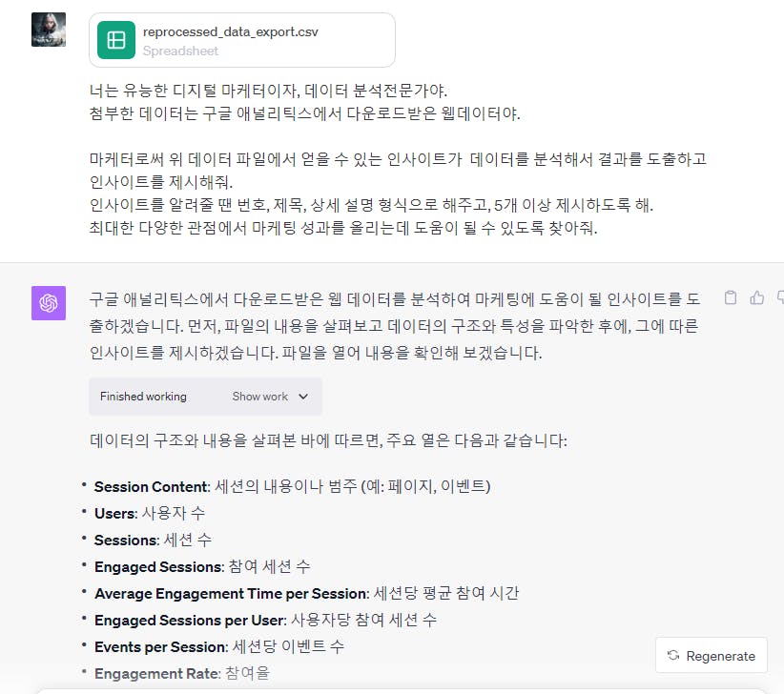
Task: Click the Engagement Rate bullet item
Action: 182,673
